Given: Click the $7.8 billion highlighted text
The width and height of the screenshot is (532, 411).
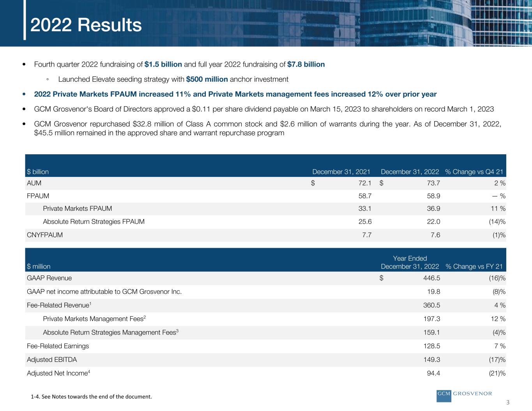Looking at the screenshot, I should (x=306, y=64).
